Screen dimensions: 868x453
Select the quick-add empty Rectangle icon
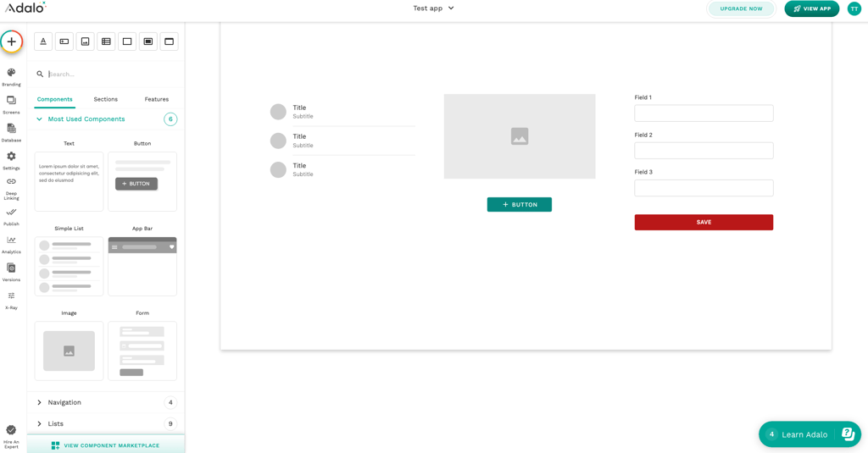[x=127, y=41]
